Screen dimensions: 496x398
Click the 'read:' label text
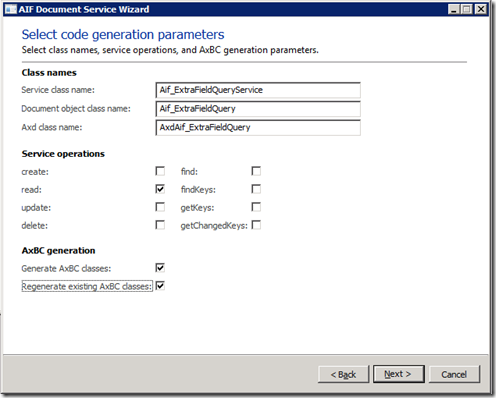coord(32,190)
